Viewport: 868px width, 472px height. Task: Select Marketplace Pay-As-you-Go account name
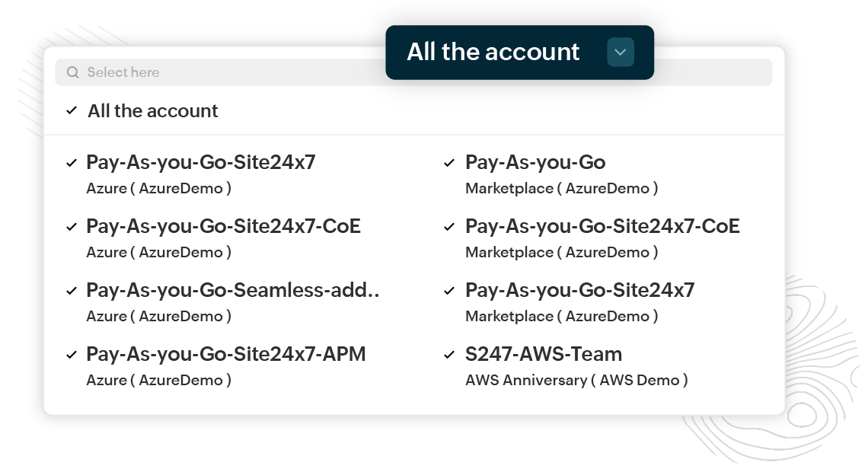coord(535,162)
